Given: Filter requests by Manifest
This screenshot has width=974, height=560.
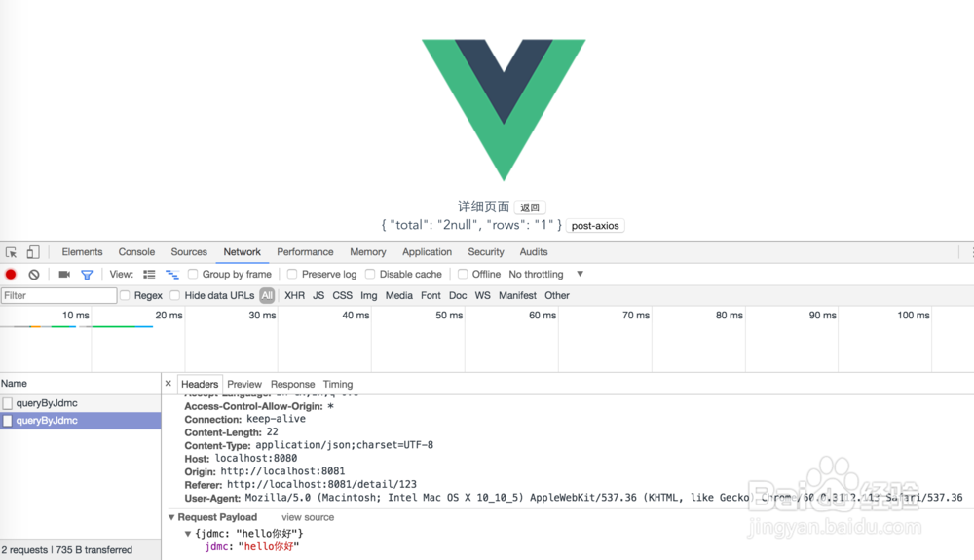Looking at the screenshot, I should pos(517,295).
